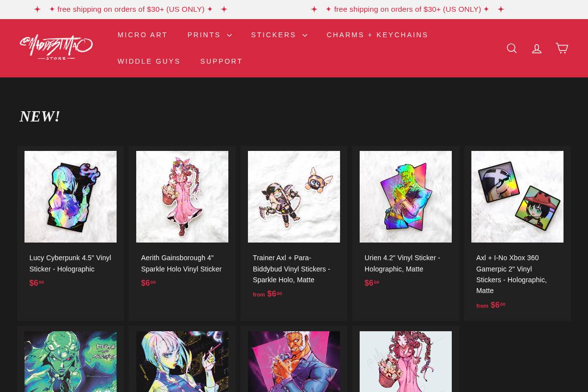Open the Trainer Axl sticker product image

294,196
